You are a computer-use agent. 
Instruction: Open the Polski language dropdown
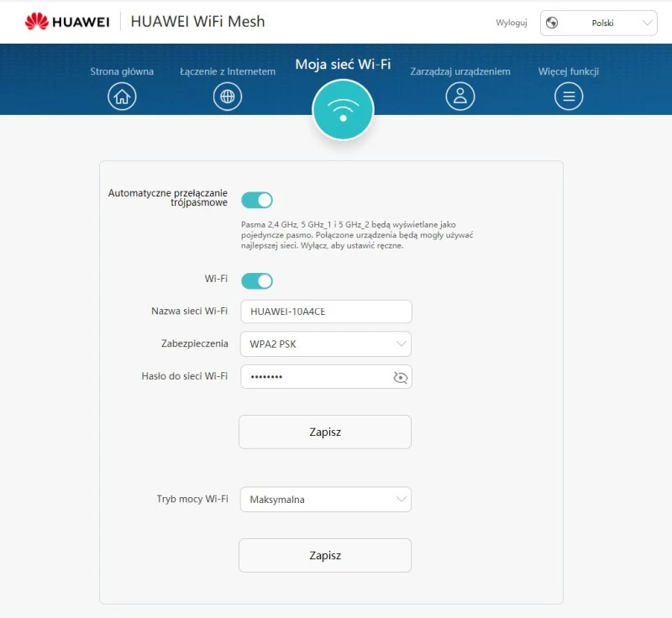(599, 23)
